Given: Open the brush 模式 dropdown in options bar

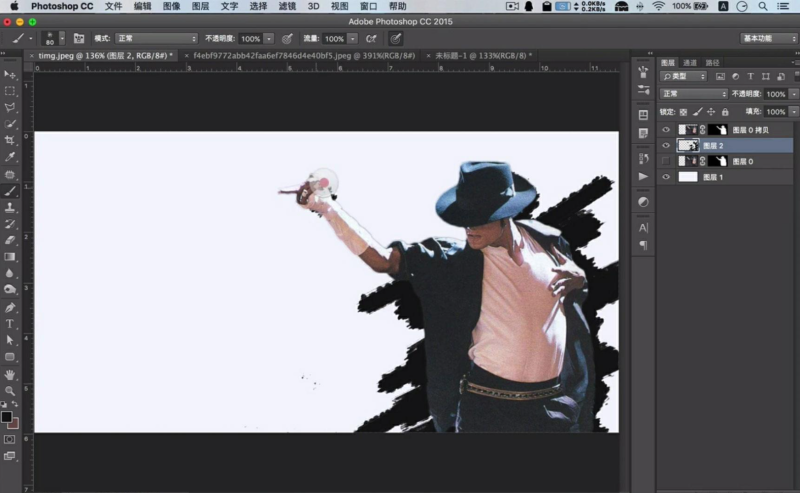Looking at the screenshot, I should [x=155, y=38].
